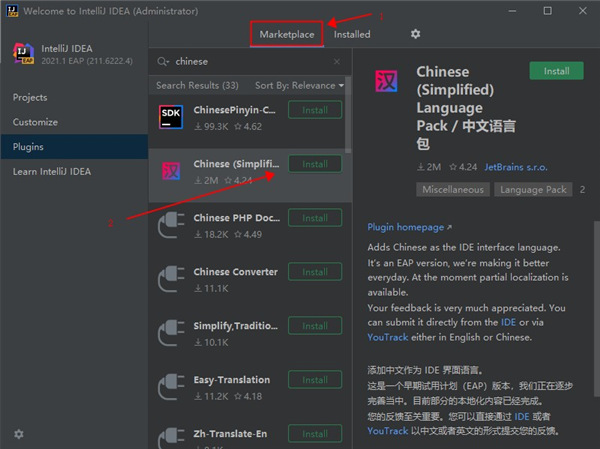Click the plugin search input field
Screen dimensions: 600x449
[x=250, y=61]
